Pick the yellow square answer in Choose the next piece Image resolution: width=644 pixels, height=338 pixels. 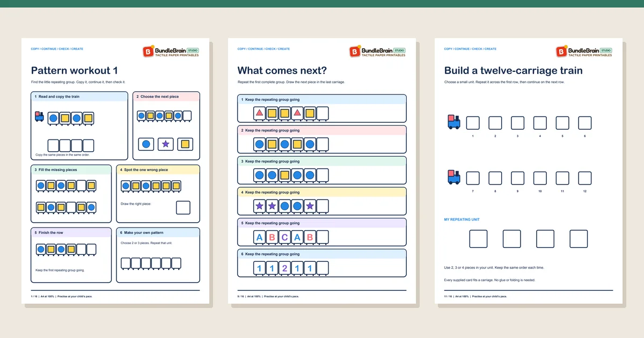click(185, 144)
